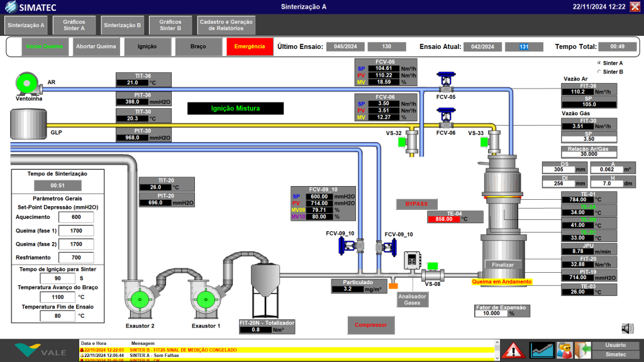Open the Gráficos Sinter A tab
Image resolution: width=644 pixels, height=362 pixels.
pyautogui.click(x=74, y=25)
